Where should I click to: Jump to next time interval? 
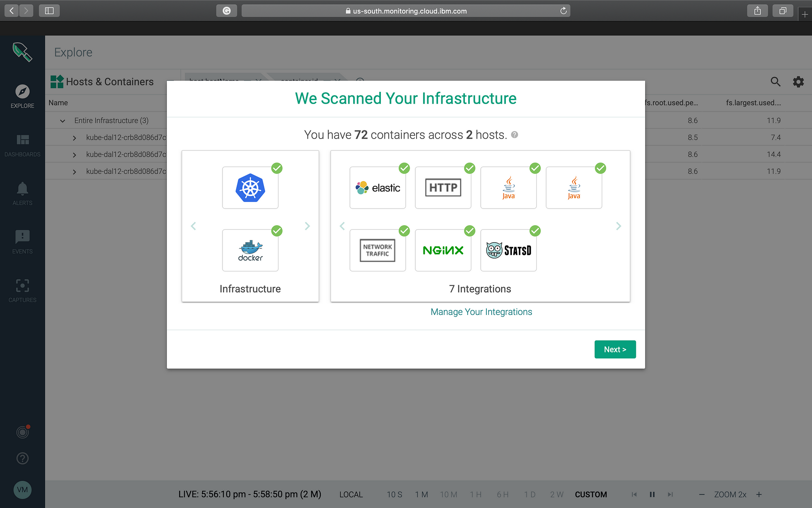670,495
